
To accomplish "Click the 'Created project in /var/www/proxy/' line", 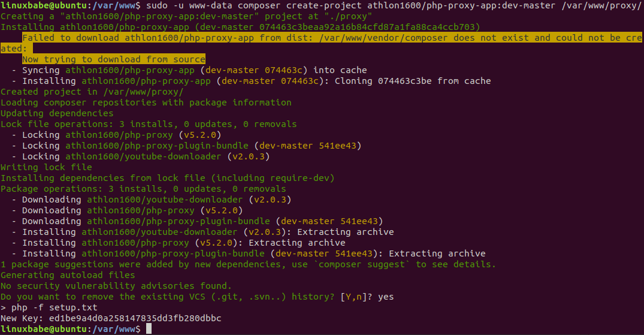I will (x=92, y=92).
